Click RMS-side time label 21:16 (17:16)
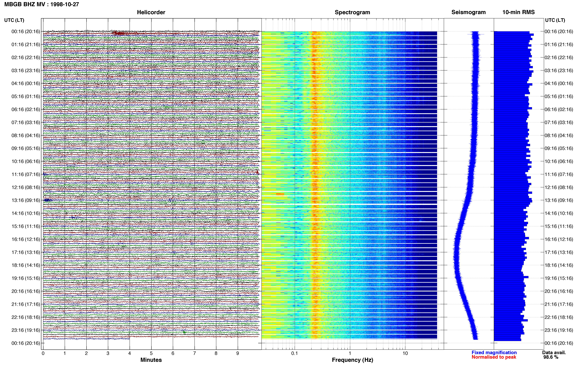588x368 pixels. (559, 304)
